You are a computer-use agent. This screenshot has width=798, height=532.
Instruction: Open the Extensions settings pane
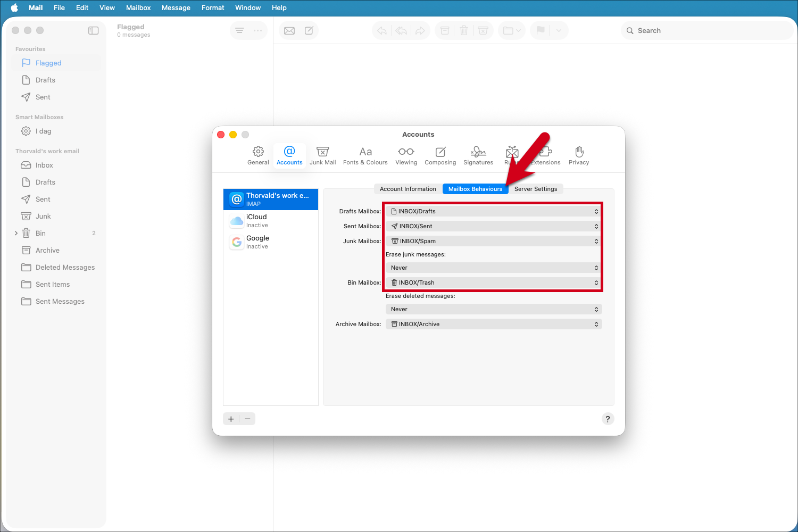[x=545, y=155]
